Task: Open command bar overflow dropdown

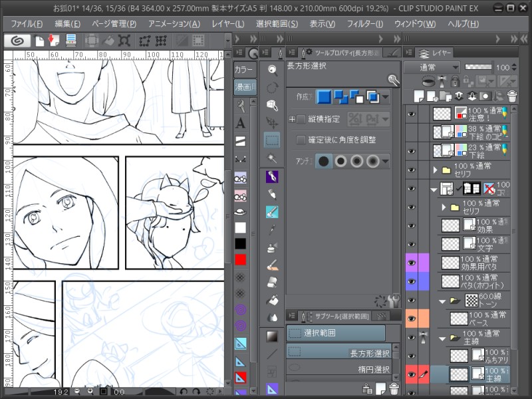Action: (227, 41)
